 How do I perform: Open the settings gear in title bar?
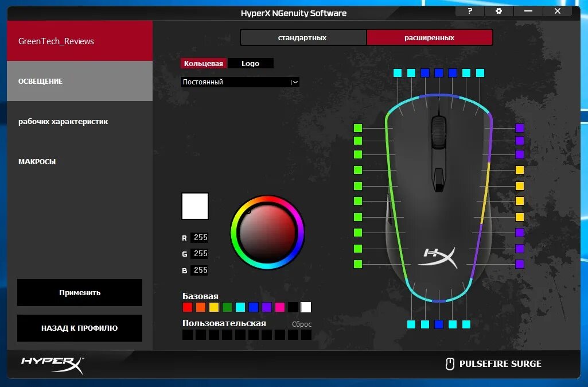499,11
